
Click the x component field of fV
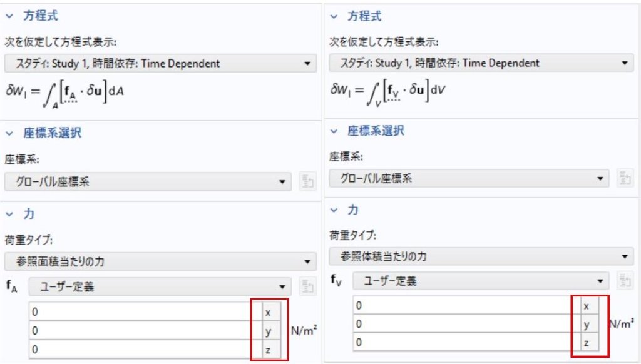pos(462,306)
